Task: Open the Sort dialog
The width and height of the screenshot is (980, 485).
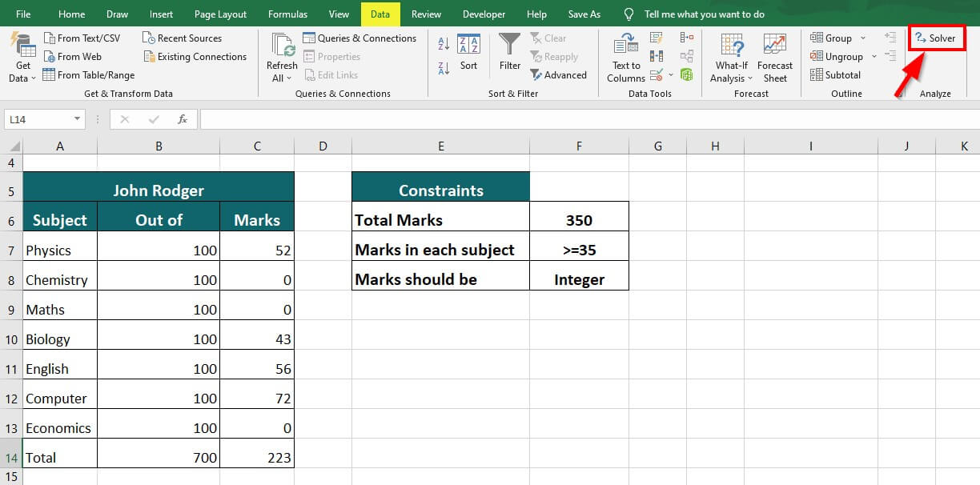Action: pyautogui.click(x=468, y=52)
